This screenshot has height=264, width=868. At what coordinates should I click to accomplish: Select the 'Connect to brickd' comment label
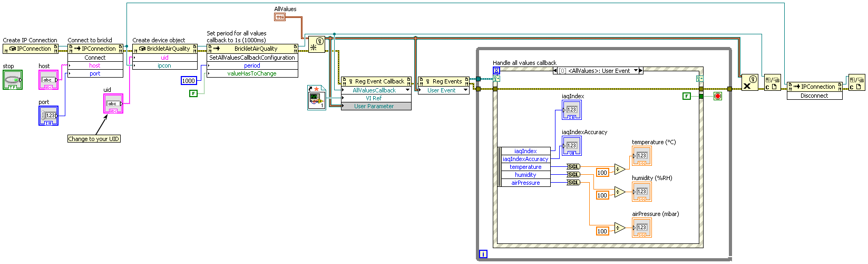point(90,40)
